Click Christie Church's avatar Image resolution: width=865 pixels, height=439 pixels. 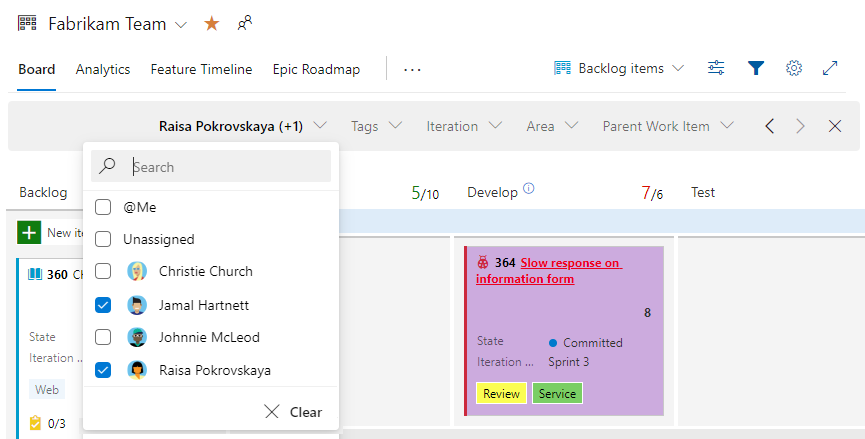(137, 271)
